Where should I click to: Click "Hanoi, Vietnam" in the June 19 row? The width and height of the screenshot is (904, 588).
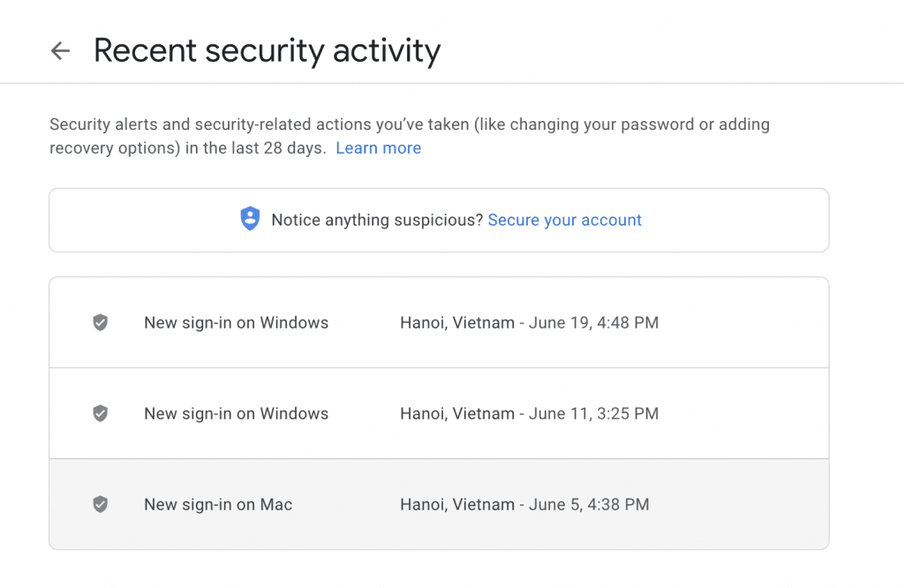click(x=457, y=322)
